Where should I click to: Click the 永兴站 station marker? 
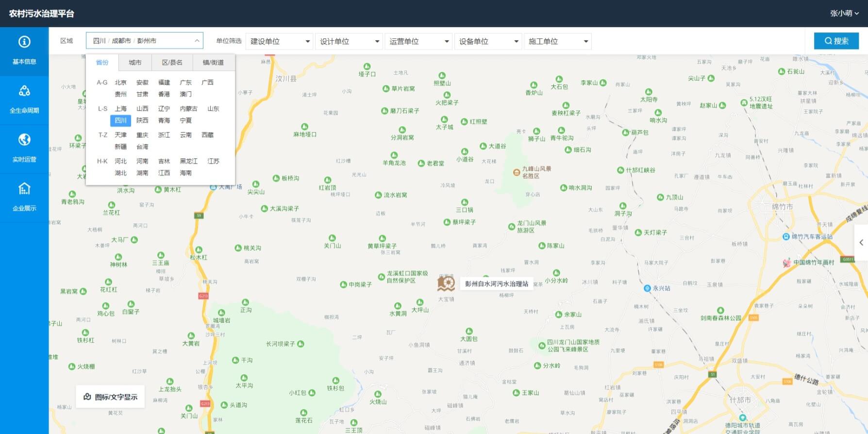tap(647, 288)
